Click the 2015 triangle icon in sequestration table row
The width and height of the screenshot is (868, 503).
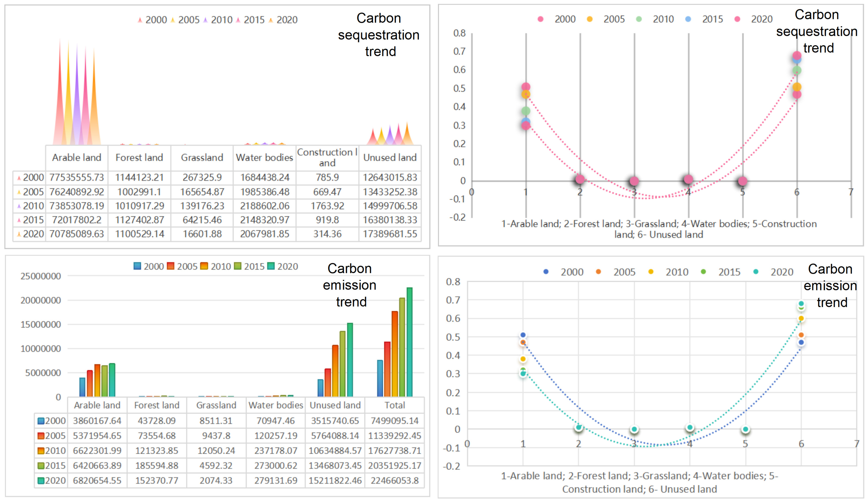coord(19,220)
